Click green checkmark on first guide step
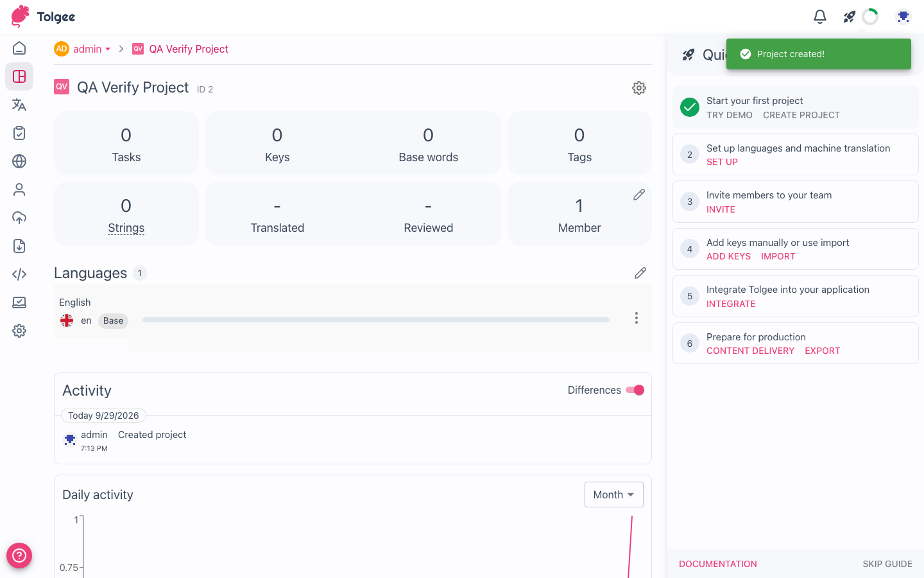The image size is (924, 578). click(x=690, y=107)
